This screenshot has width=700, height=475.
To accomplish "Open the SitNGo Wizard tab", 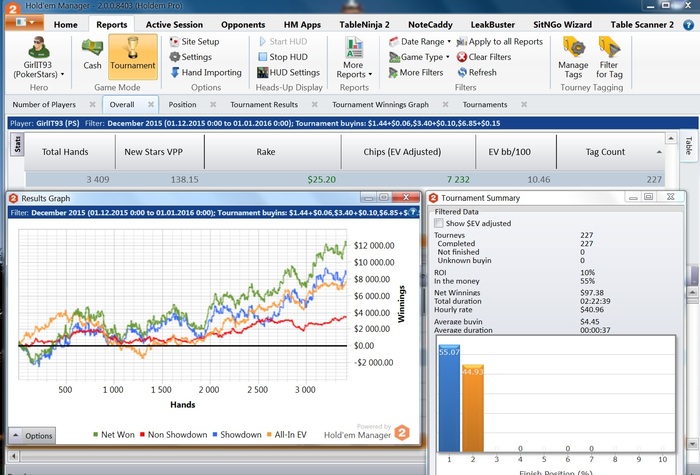I will coord(562,25).
